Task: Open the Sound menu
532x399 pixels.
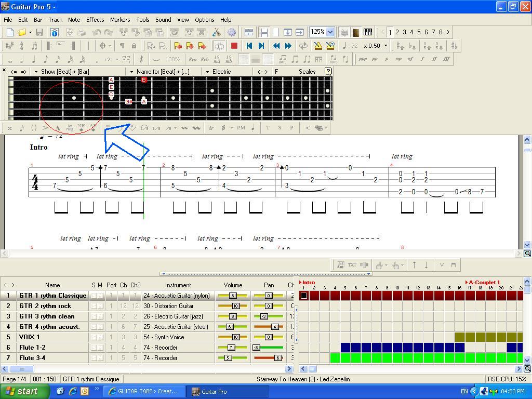Action: pos(163,19)
